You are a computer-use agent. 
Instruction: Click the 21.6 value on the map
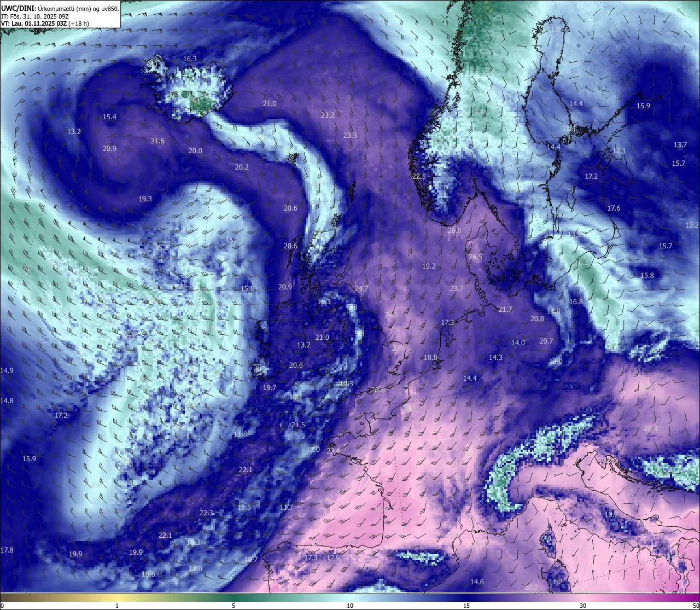coord(157,141)
